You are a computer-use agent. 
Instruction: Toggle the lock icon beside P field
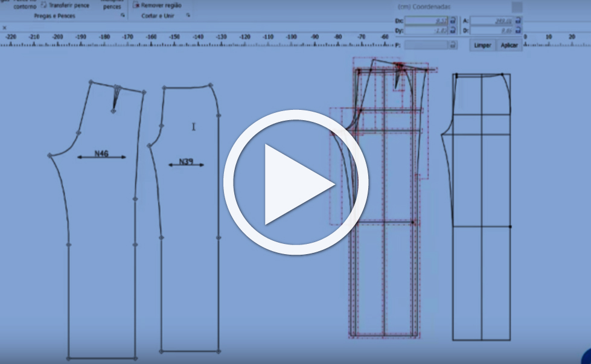(x=453, y=45)
